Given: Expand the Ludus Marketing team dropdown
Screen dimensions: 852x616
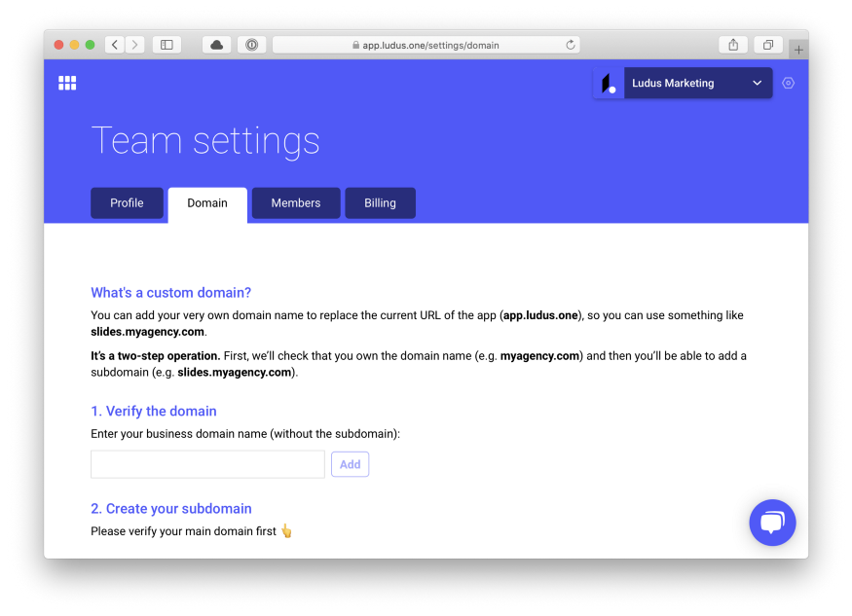Looking at the screenshot, I should tap(757, 84).
